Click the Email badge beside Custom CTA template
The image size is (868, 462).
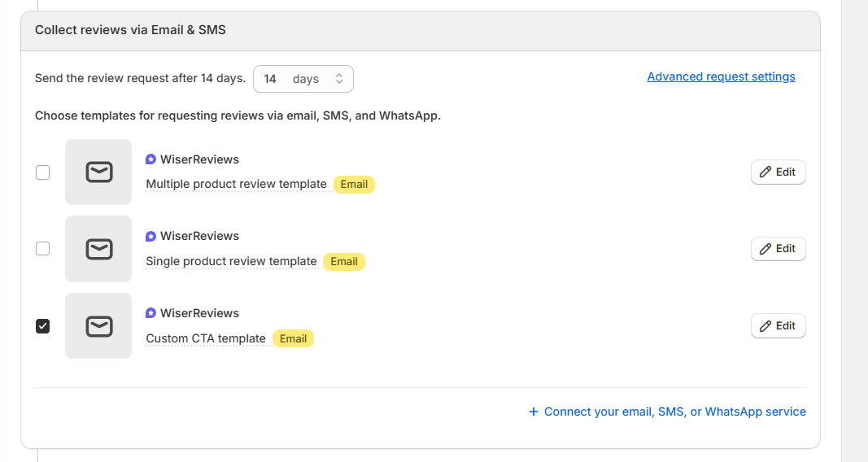click(293, 338)
